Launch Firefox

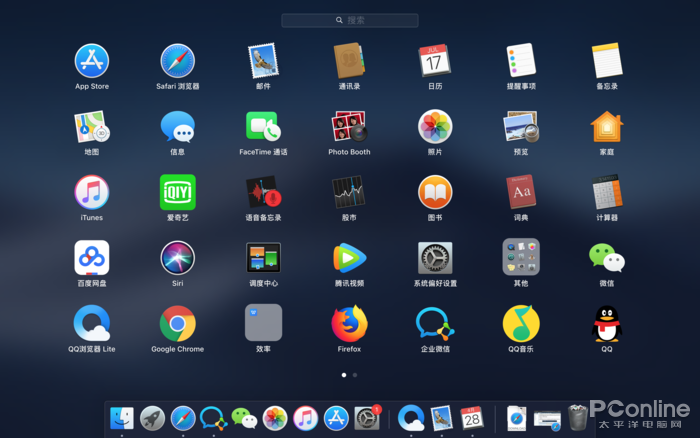349,323
